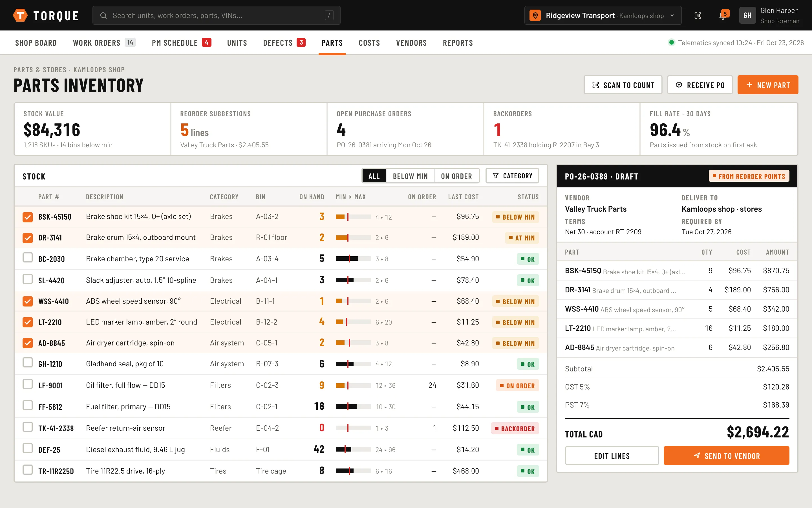Image resolution: width=812 pixels, height=508 pixels.
Task: Click the green telematics sync dot
Action: point(671,43)
